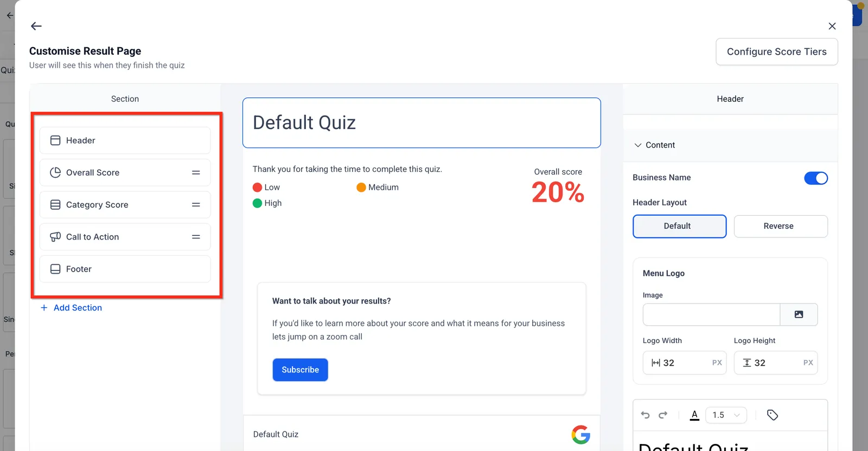The image size is (868, 451).
Task: Click the Add Section link
Action: pyautogui.click(x=71, y=308)
